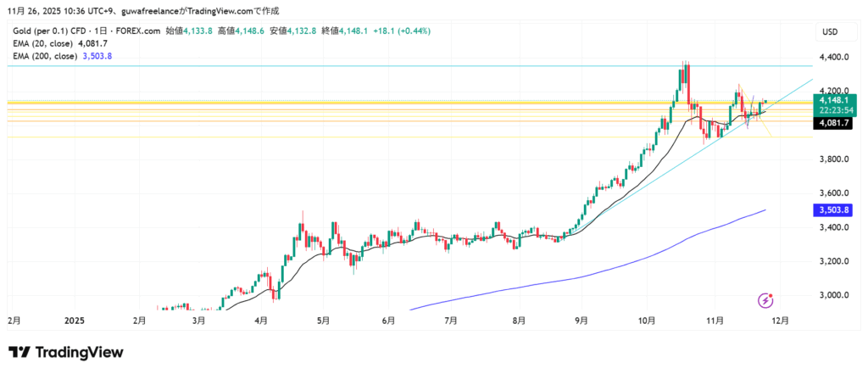Viewport: 868px width, 374px height.
Task: Open the Gold (per 0.1) CFD symbol legend
Action: [x=76, y=31]
